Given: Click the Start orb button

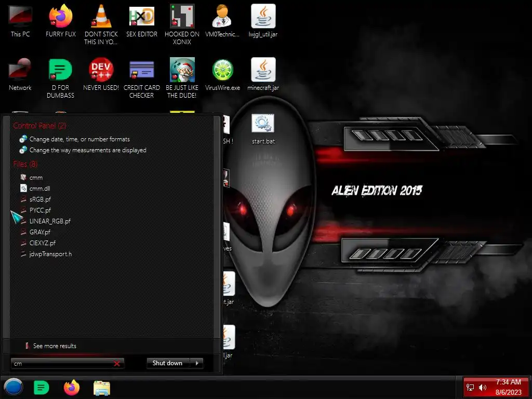Looking at the screenshot, I should 13,387.
